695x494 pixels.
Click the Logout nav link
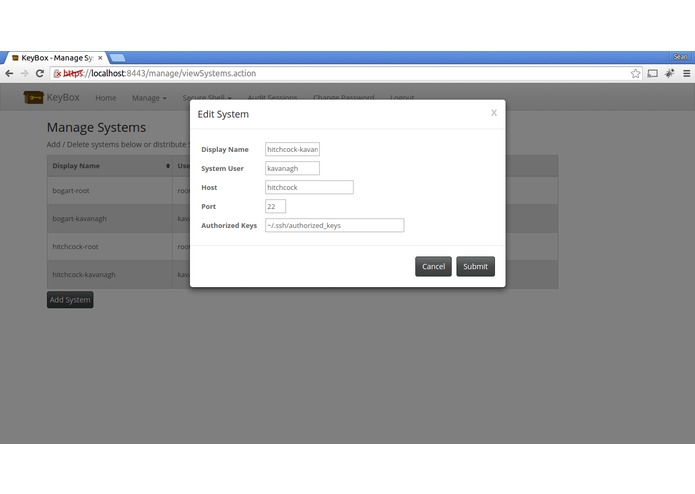pyautogui.click(x=402, y=97)
